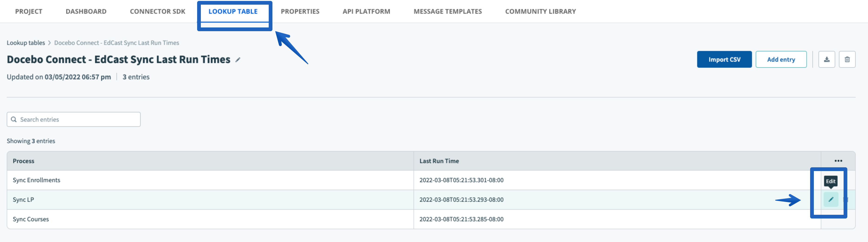
Task: Edit the Sync LP row
Action: point(831,199)
